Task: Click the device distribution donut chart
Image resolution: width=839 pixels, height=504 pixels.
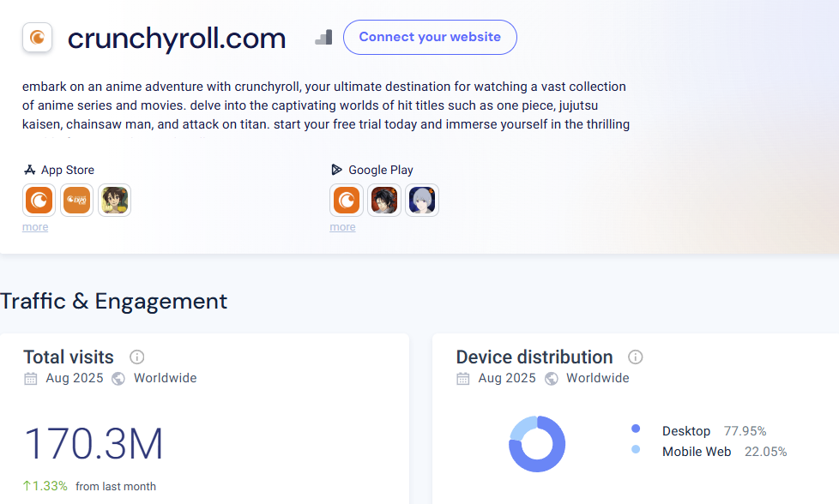Action: pos(537,444)
